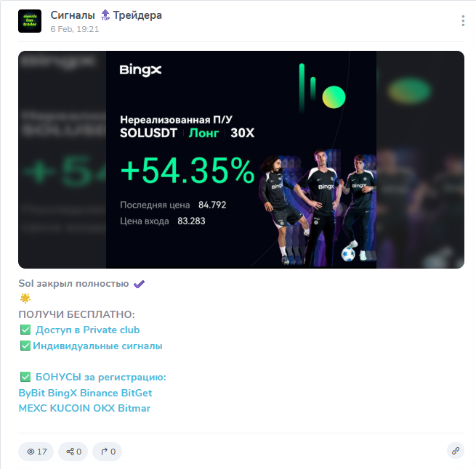
Task: Open the three-dot post options menu
Action: [x=463, y=20]
